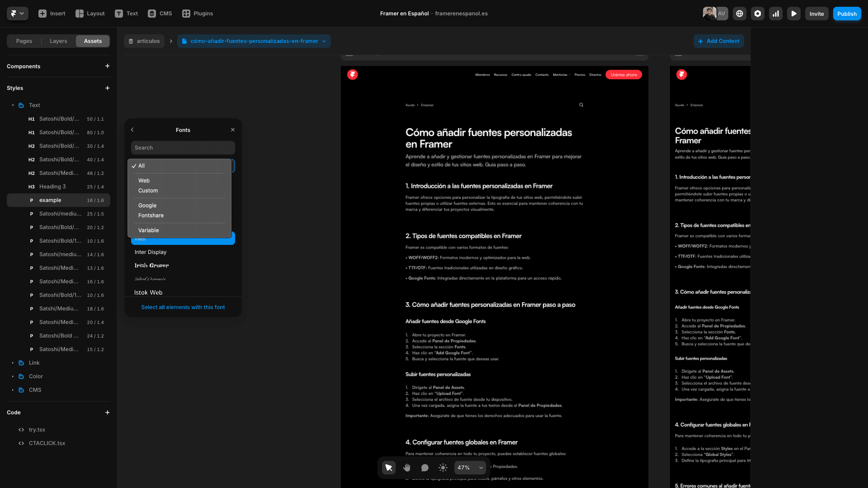Select the example paragraph style
This screenshot has height=488, width=868.
click(x=58, y=200)
